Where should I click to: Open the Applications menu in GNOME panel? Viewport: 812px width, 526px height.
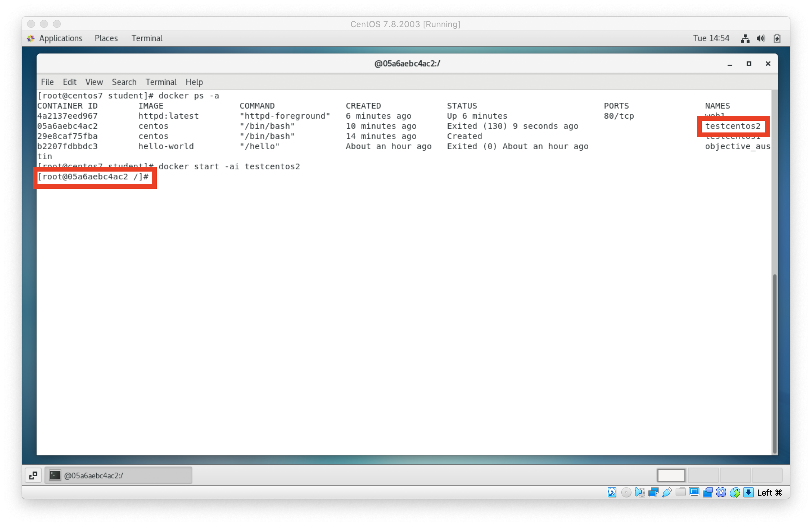[60, 38]
